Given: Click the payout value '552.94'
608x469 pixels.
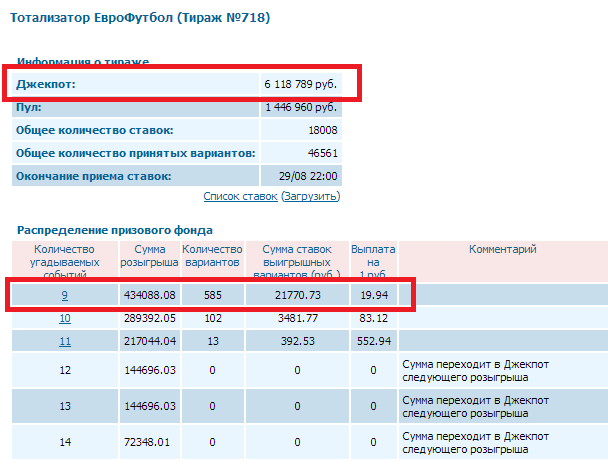Looking at the screenshot, I should (374, 341).
